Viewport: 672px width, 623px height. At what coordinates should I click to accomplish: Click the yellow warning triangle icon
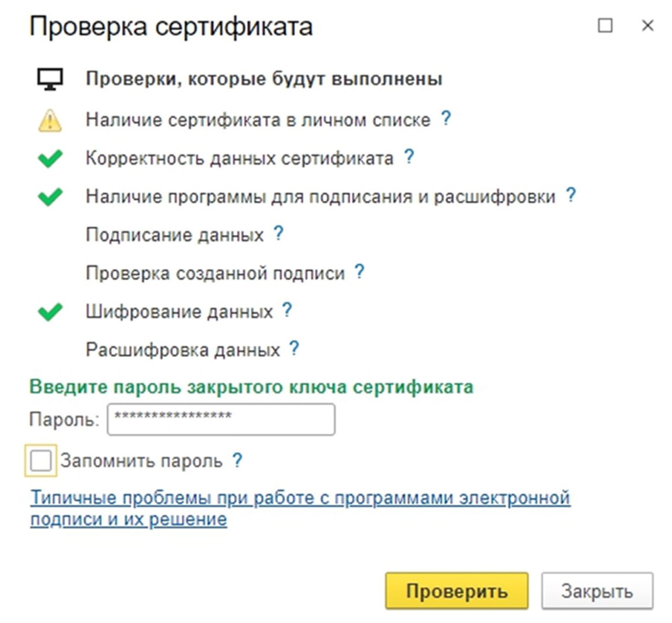[50, 120]
